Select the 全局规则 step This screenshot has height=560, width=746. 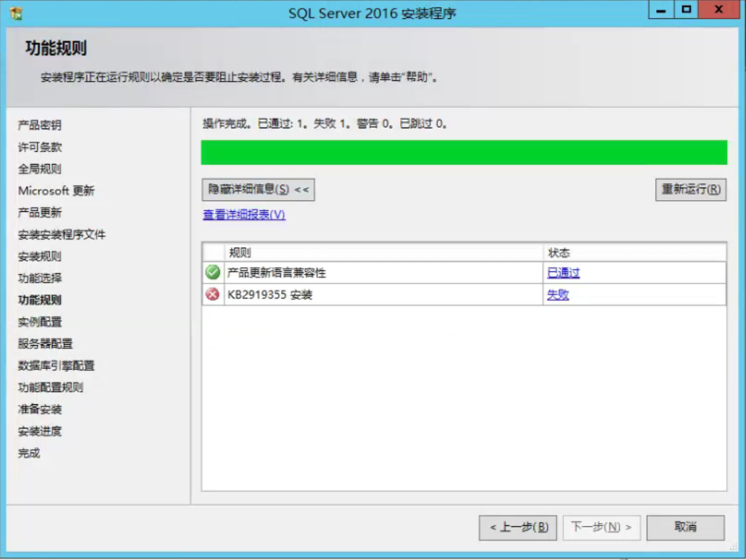point(39,169)
